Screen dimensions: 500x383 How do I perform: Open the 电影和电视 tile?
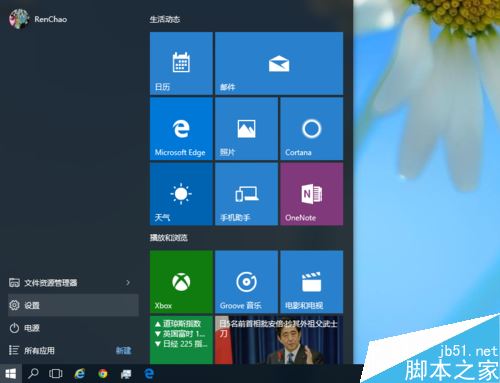point(312,282)
